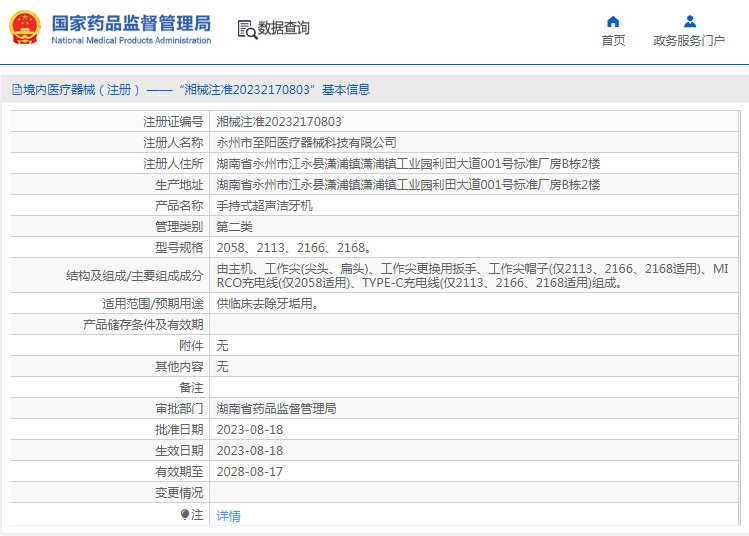Image resolution: width=749 pixels, height=536 pixels.
Task: Click the 产品名称 label
Action: [x=179, y=206]
